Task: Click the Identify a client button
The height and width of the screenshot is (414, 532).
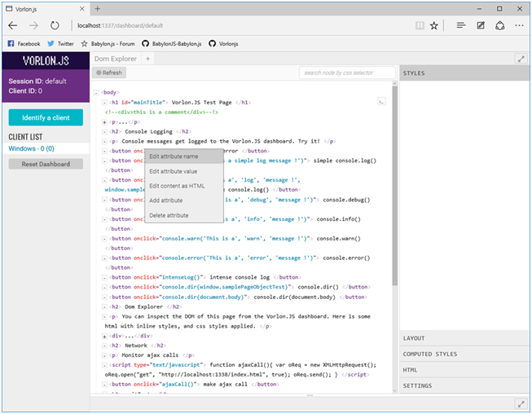Action: coord(46,117)
